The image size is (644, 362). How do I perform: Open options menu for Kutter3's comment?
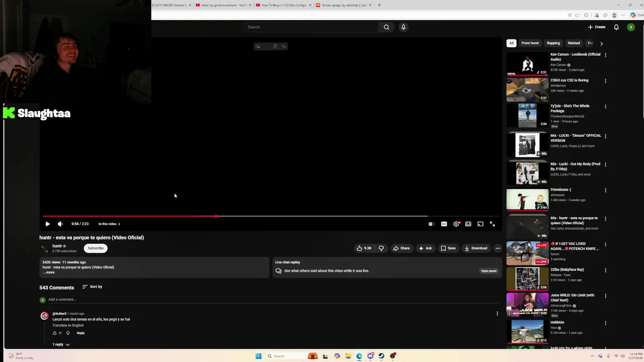(497, 314)
